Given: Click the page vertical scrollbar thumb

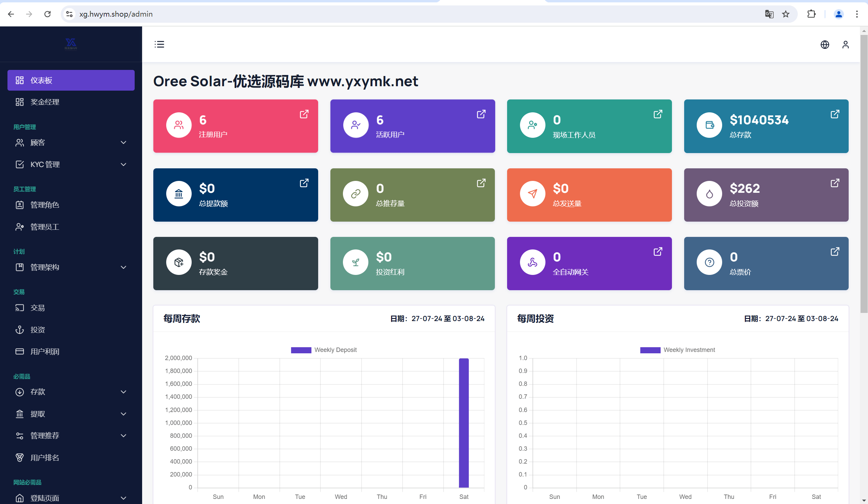Looking at the screenshot, I should (x=864, y=173).
